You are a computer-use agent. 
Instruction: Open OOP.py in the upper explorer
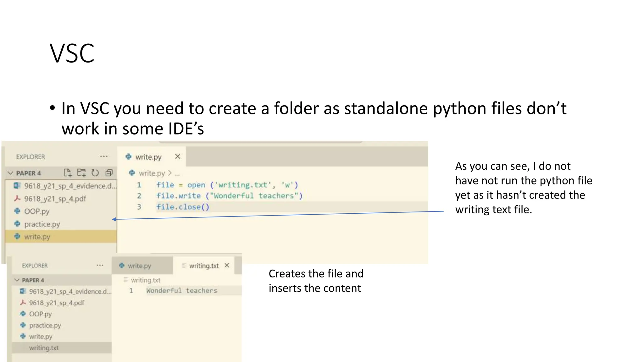(37, 211)
